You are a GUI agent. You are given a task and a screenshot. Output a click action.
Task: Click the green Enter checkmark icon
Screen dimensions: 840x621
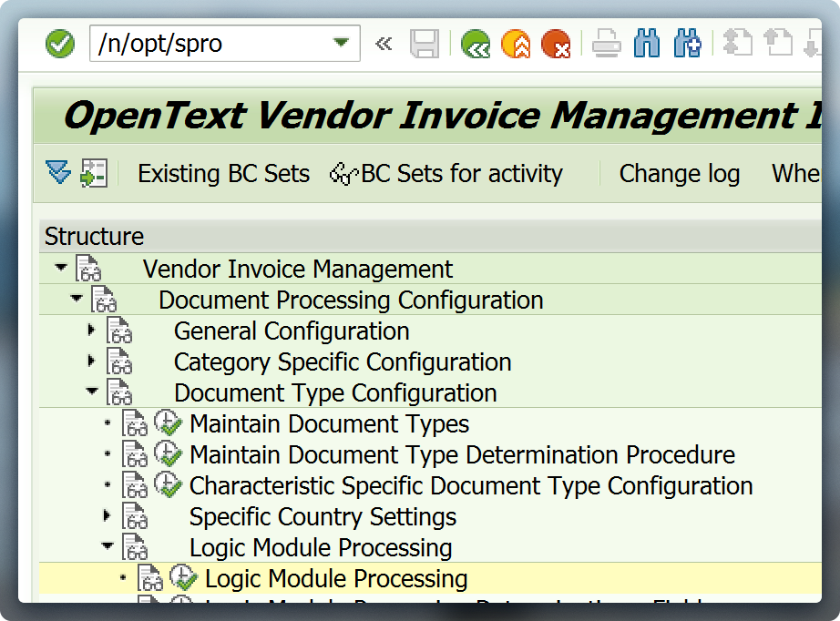58,43
